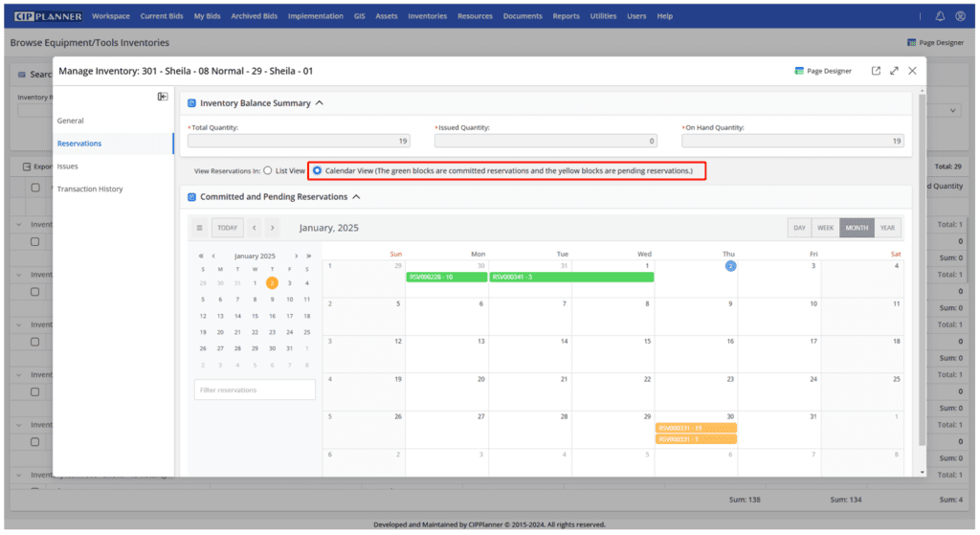Go to next month in main calendar
980x535 pixels.
click(x=273, y=228)
